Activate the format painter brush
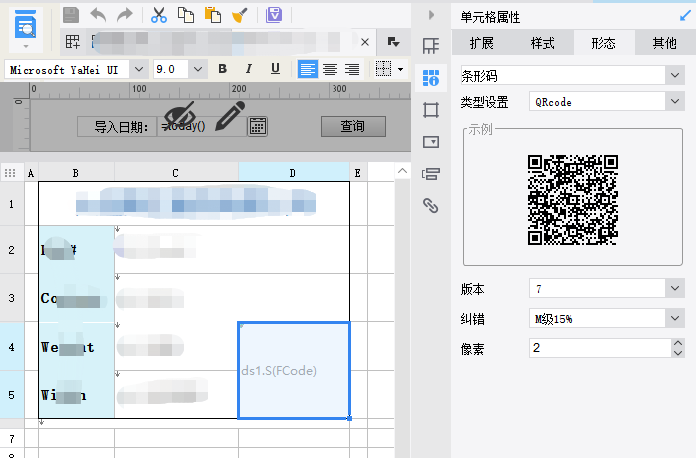The image size is (696, 458). tap(240, 15)
